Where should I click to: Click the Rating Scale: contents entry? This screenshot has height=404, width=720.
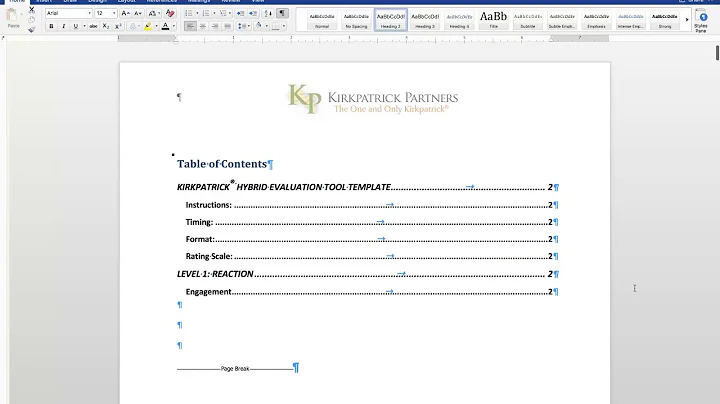coord(368,256)
